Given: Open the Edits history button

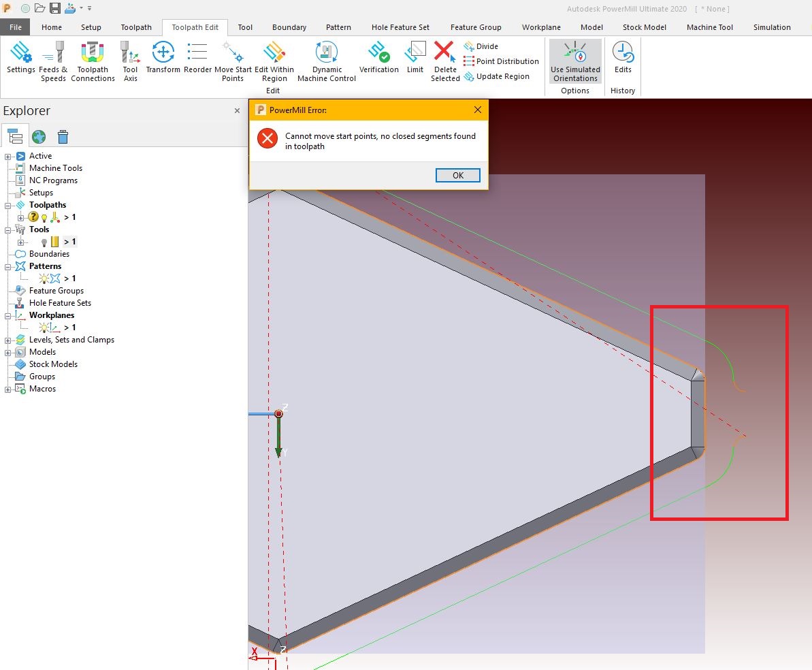Looking at the screenshot, I should click(x=623, y=58).
